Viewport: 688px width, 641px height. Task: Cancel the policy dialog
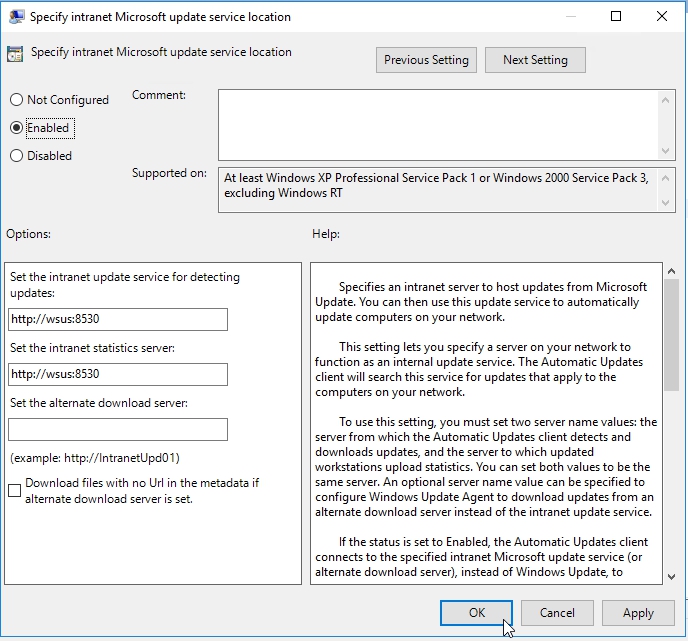pyautogui.click(x=557, y=613)
